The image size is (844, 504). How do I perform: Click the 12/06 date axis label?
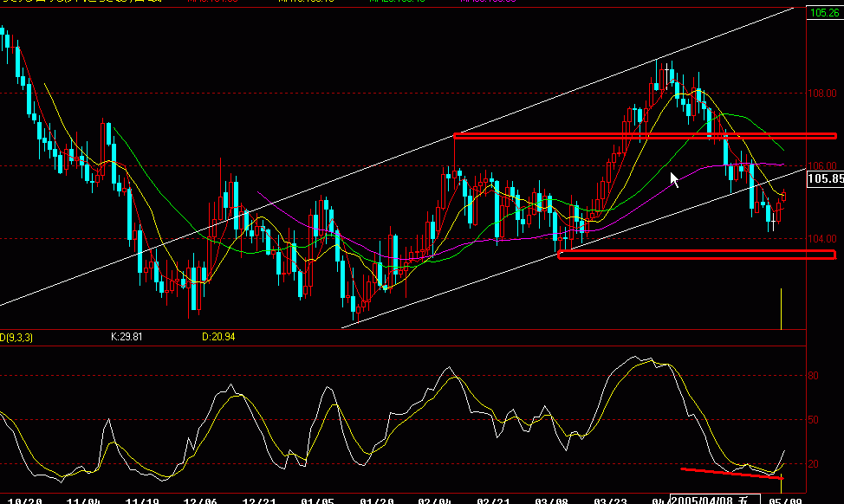[200, 501]
